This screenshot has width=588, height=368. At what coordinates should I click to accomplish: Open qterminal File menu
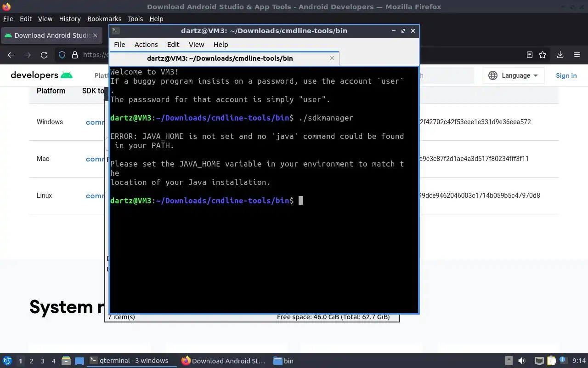[x=119, y=44]
